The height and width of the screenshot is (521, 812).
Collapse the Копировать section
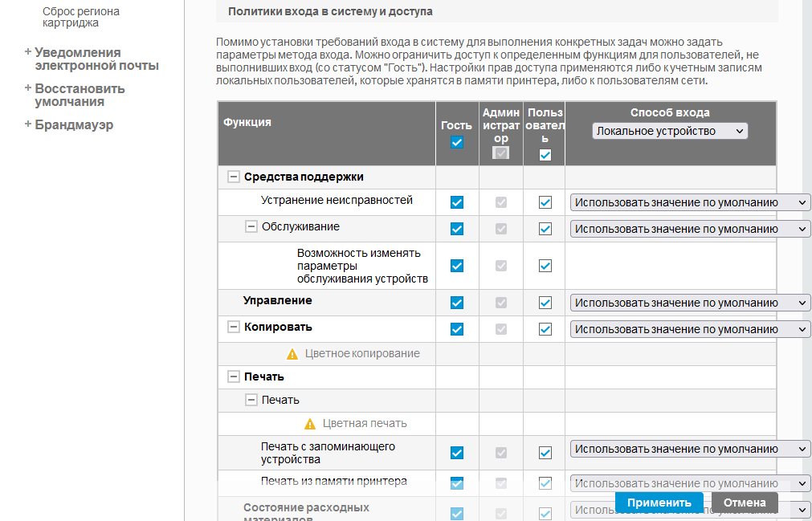point(234,328)
